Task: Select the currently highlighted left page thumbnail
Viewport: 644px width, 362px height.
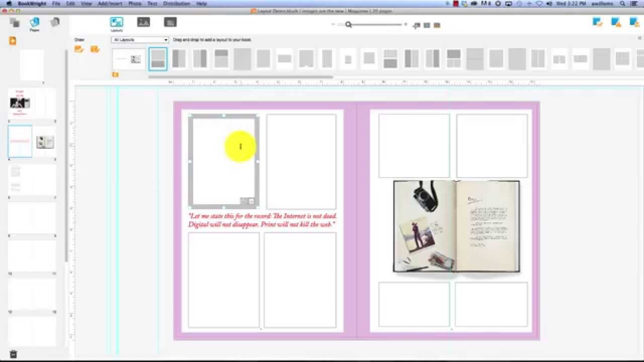Action: [20, 141]
